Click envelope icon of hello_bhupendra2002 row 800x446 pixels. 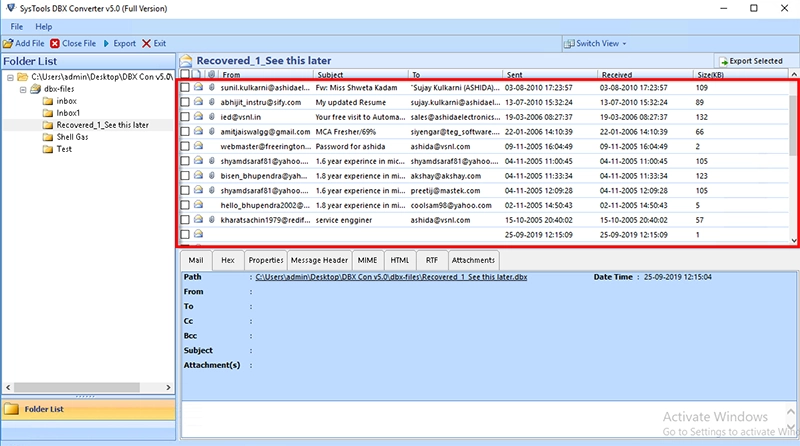click(x=198, y=205)
